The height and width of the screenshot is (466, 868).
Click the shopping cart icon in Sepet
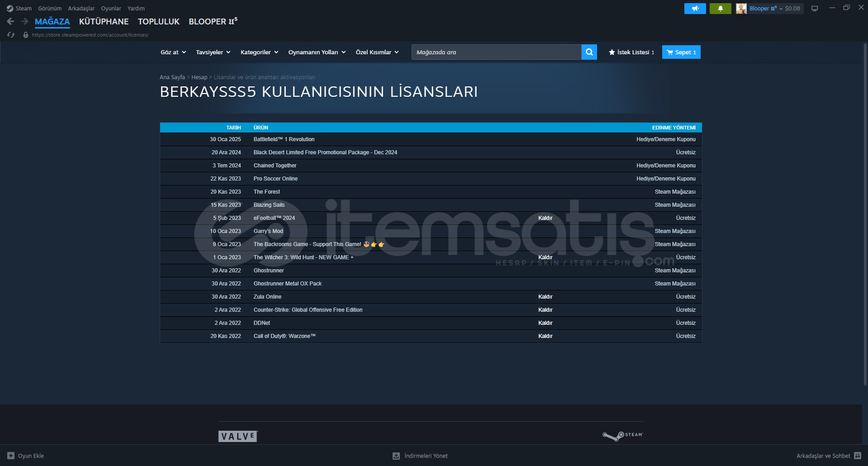click(670, 52)
